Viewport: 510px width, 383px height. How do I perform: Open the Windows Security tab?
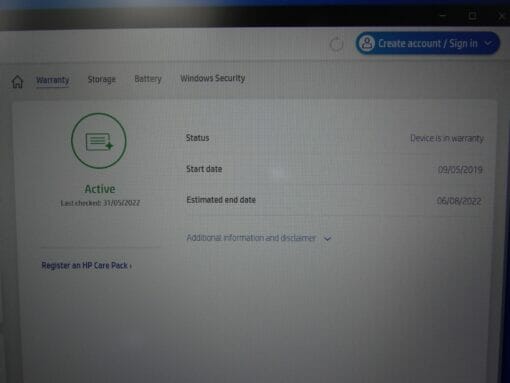[x=213, y=78]
